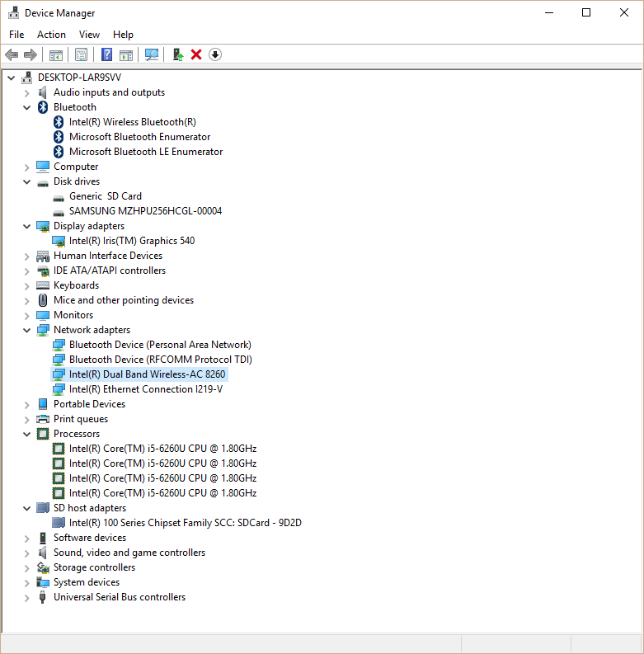Click the Keyboards category icon

click(x=43, y=285)
